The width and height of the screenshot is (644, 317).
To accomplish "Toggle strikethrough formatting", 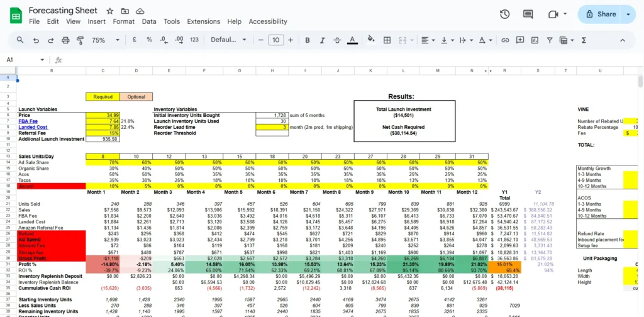I will (336, 40).
